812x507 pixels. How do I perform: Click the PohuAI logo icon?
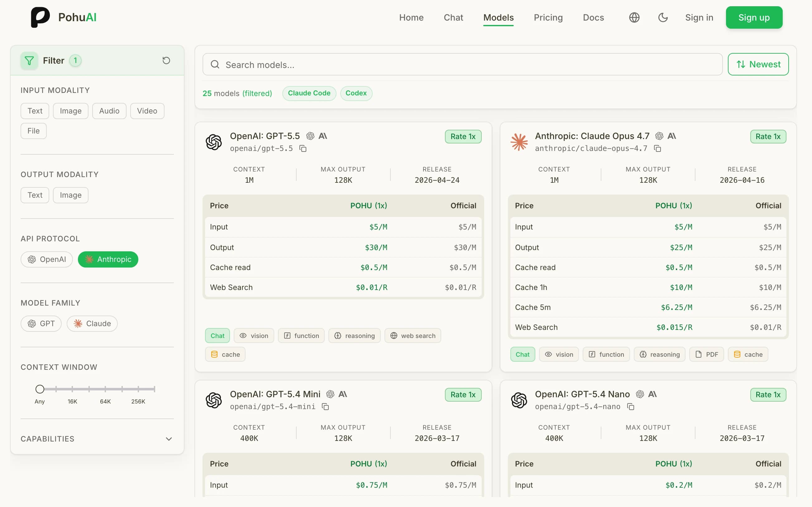[40, 17]
